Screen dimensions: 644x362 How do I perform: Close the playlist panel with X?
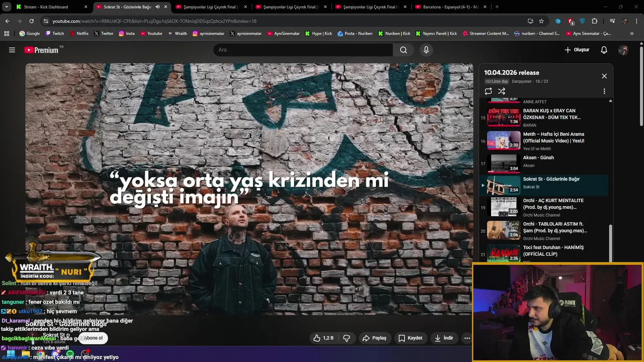pos(604,76)
